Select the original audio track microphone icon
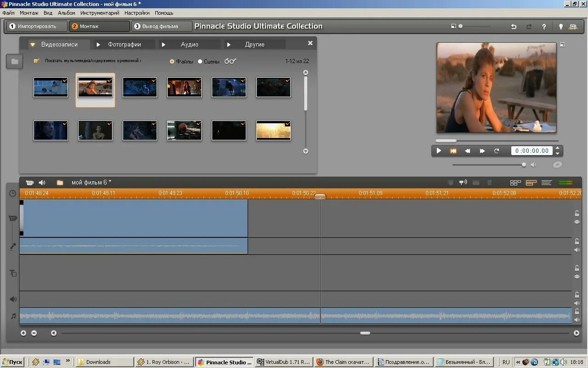The width and height of the screenshot is (588, 368). coord(13,247)
